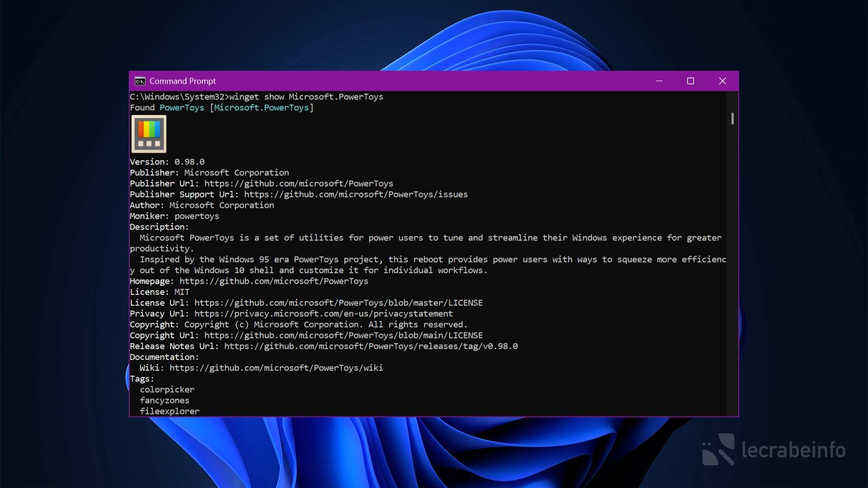Open the Copyright Url LICENSE link
868x488 pixels.
pyautogui.click(x=343, y=335)
